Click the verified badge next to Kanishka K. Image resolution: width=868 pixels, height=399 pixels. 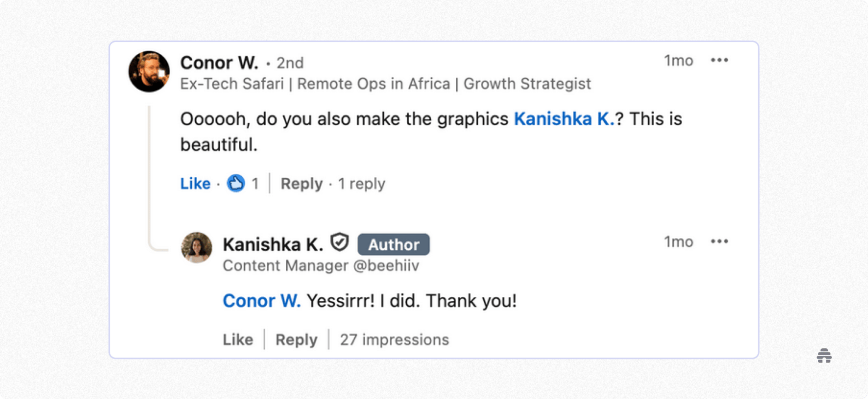click(340, 242)
